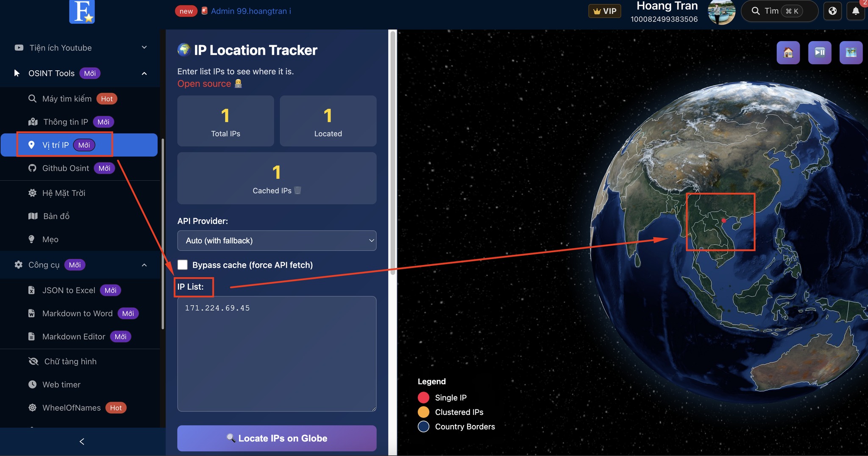
Task: Click the home icon on globe view
Action: pos(788,53)
